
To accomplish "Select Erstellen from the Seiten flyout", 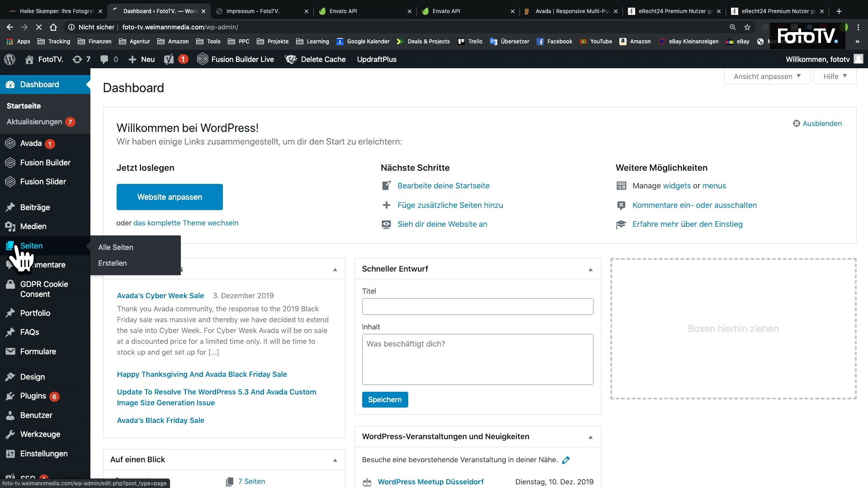I will pos(113,263).
